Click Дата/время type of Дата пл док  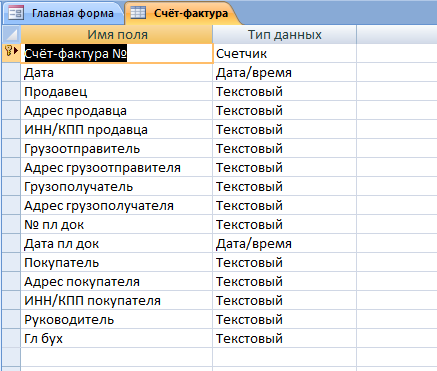[x=284, y=243]
